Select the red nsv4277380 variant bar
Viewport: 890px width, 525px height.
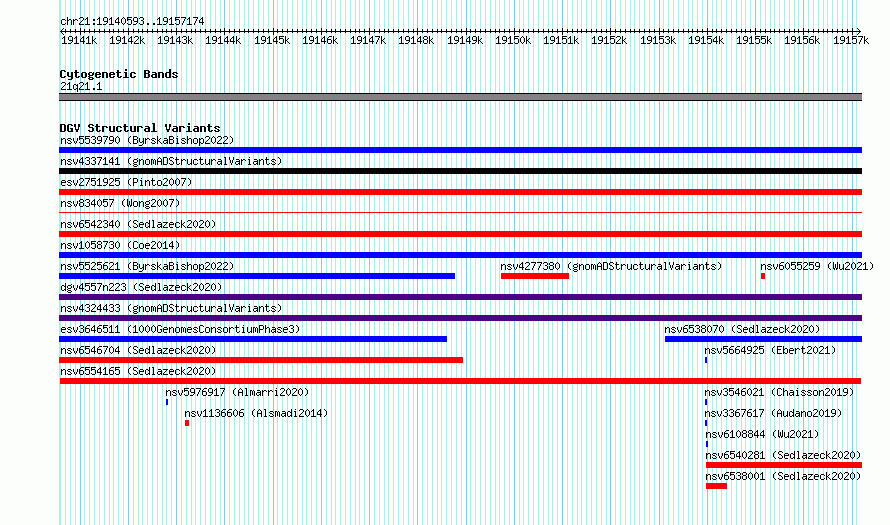[535, 276]
